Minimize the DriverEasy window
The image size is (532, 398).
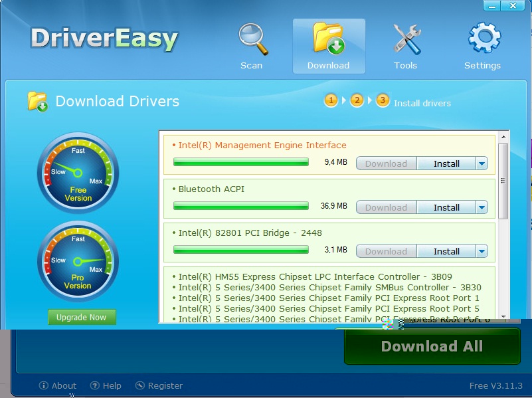[x=492, y=6]
